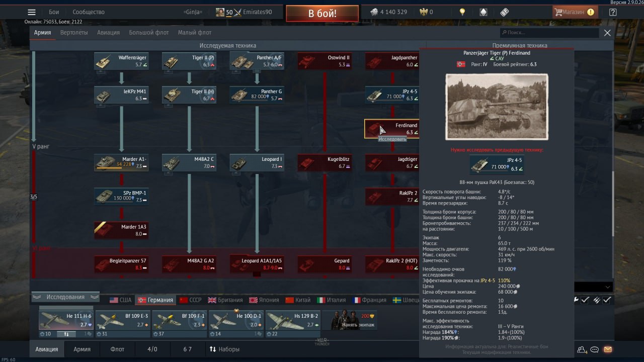The width and height of the screenshot is (644, 362).
Task: Select the Италия nation tab
Action: click(332, 300)
